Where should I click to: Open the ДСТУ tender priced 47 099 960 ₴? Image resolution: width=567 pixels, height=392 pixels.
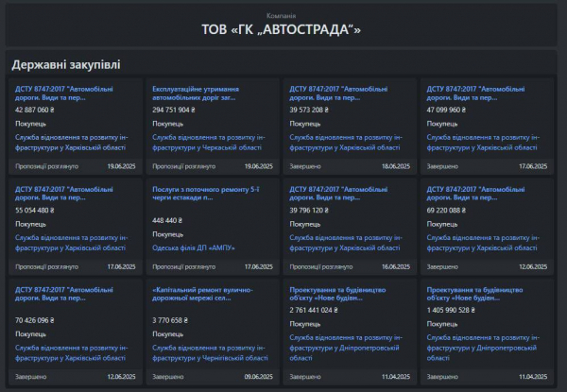478,92
